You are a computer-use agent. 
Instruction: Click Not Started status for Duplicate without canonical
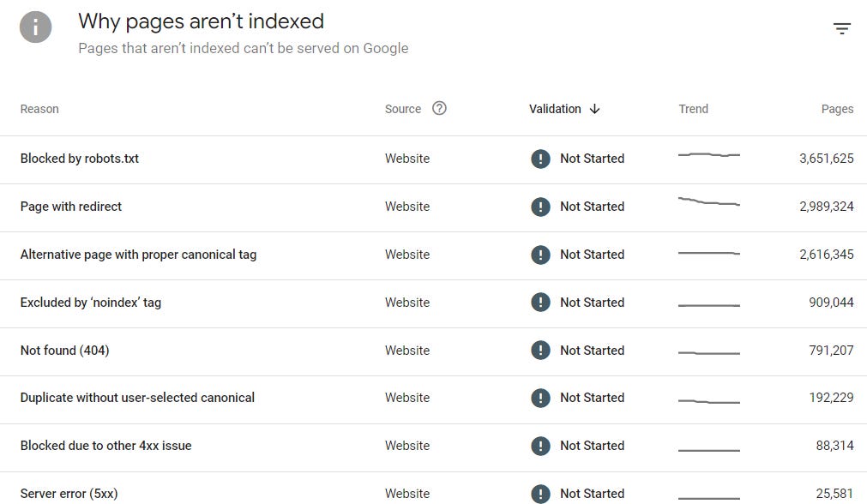point(593,398)
